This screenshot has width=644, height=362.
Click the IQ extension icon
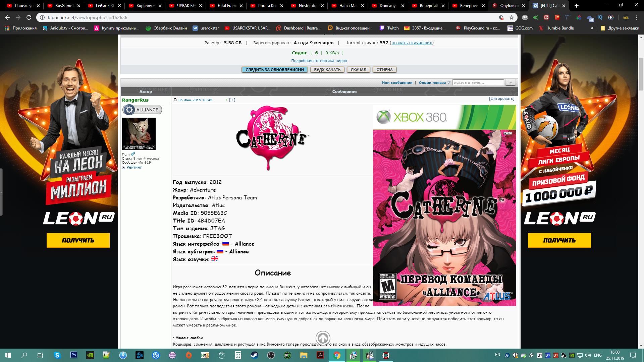click(x=600, y=17)
